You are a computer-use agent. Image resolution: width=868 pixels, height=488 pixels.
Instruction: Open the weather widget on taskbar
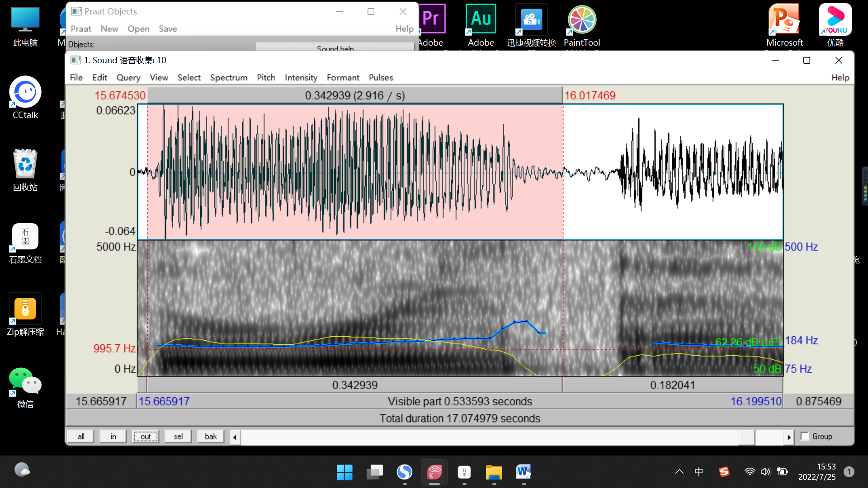click(x=22, y=470)
